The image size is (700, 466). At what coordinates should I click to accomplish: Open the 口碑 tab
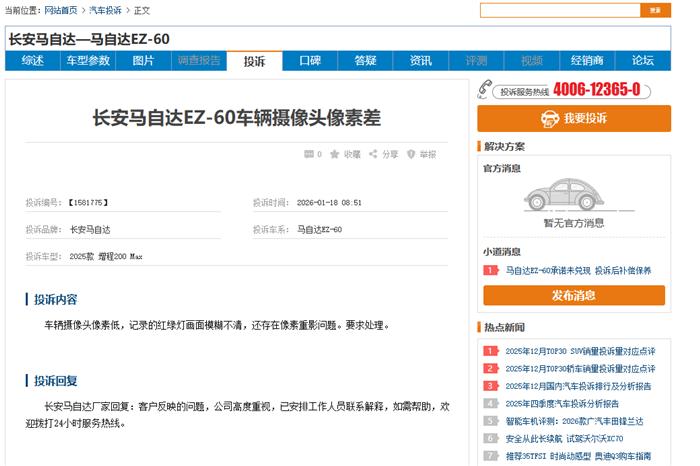click(310, 61)
